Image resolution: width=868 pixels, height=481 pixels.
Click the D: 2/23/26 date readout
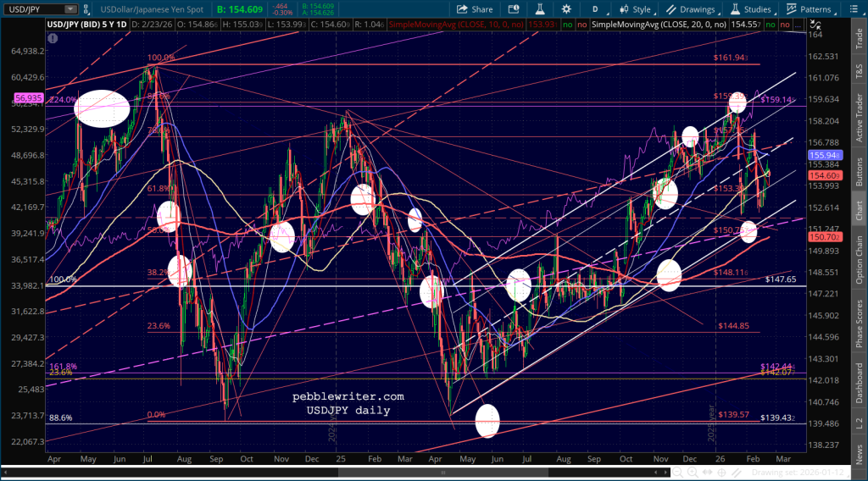(x=152, y=25)
